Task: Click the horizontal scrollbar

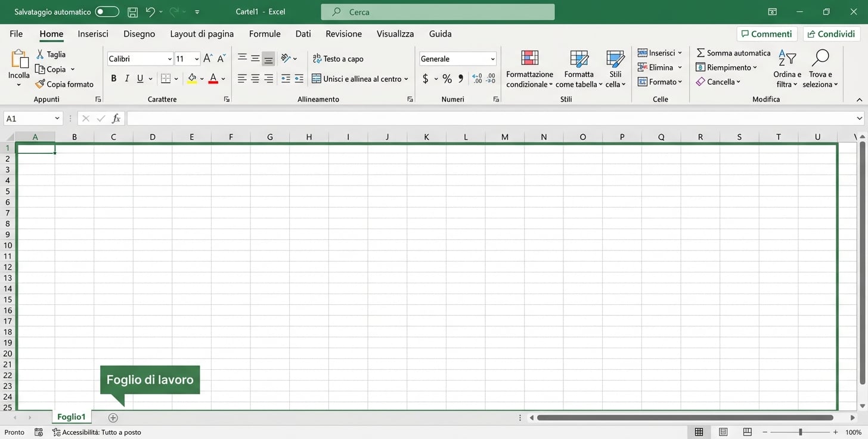Action: coord(685,418)
